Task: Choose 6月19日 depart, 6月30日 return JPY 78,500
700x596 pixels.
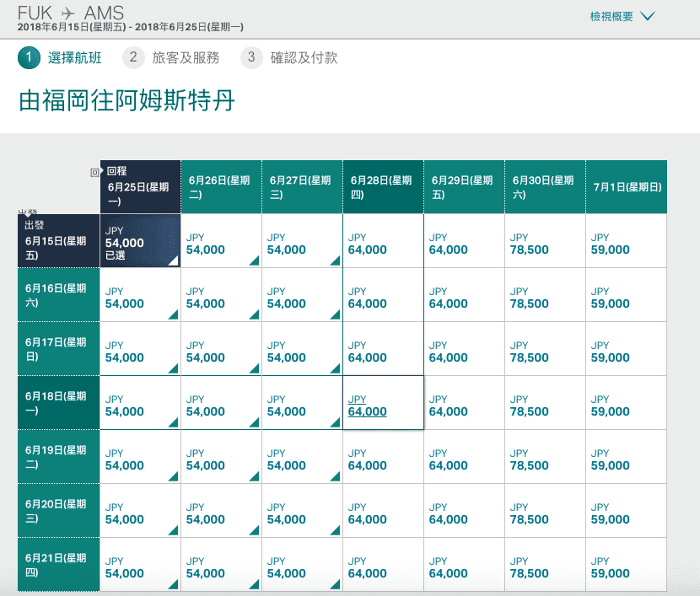Action: tap(545, 457)
